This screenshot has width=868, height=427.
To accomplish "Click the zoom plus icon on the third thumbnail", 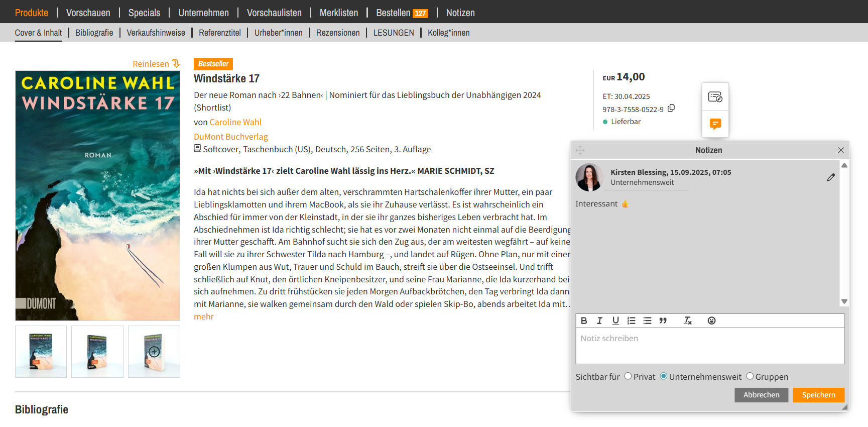I will 154,352.
